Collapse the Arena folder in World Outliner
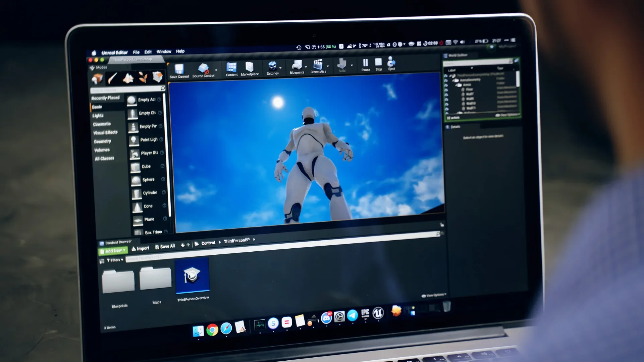 (456, 85)
